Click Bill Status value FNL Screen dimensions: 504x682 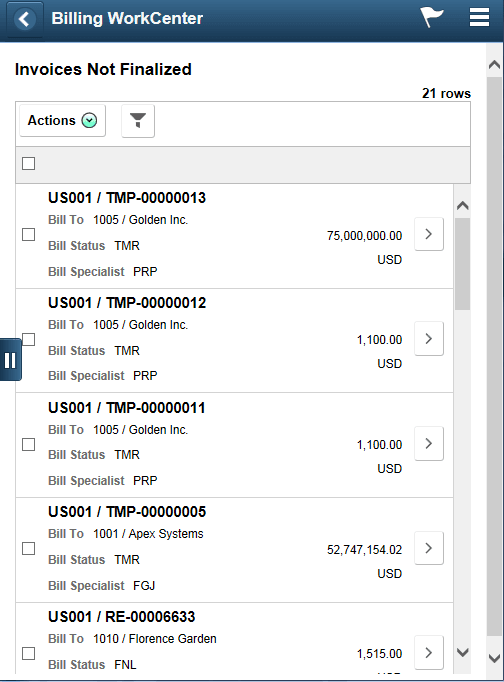[x=125, y=665]
